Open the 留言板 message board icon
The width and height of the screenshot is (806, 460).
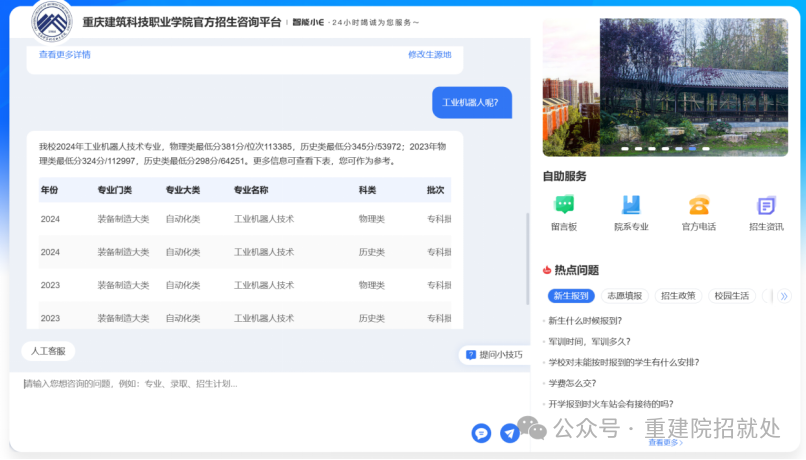click(564, 206)
